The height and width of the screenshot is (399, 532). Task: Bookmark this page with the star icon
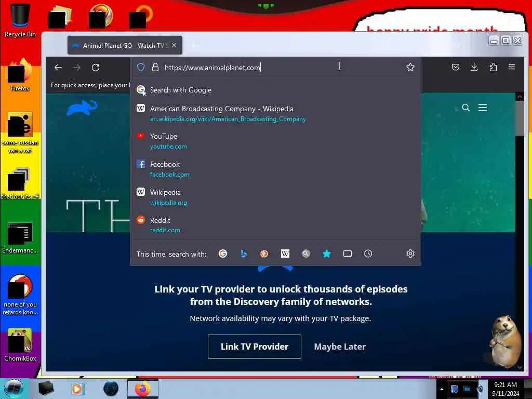tap(410, 67)
